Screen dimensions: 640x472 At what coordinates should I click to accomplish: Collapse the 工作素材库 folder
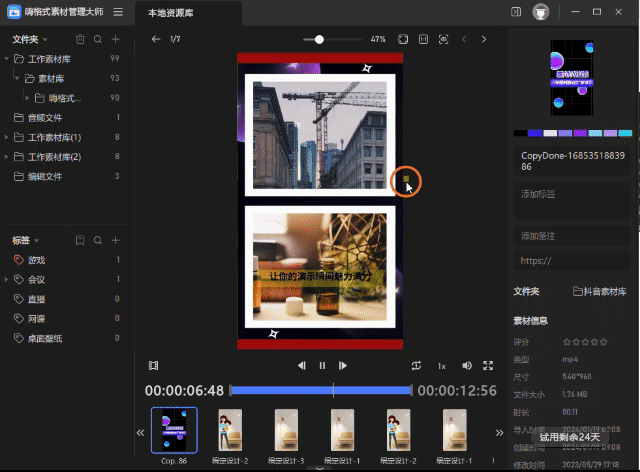click(x=6, y=59)
